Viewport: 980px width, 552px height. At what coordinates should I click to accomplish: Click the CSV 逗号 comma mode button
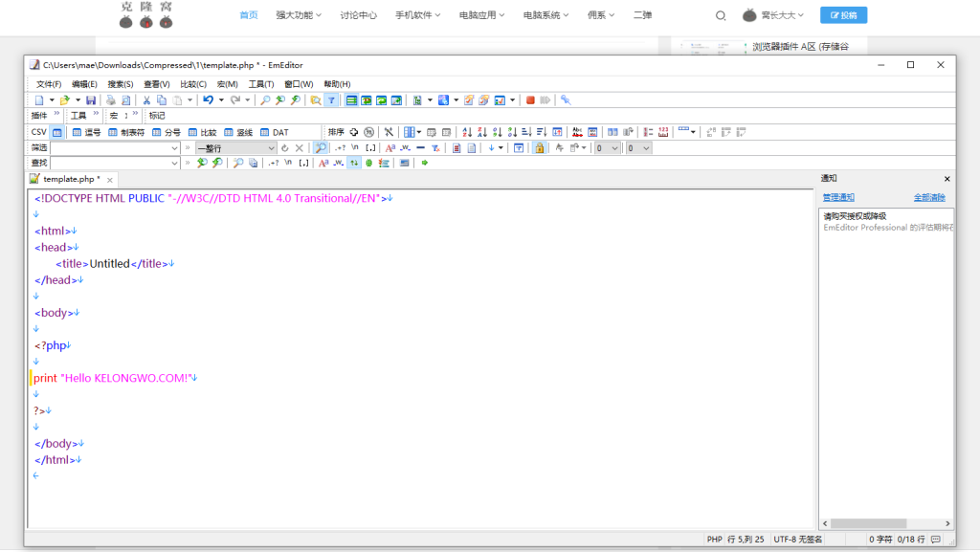click(87, 132)
